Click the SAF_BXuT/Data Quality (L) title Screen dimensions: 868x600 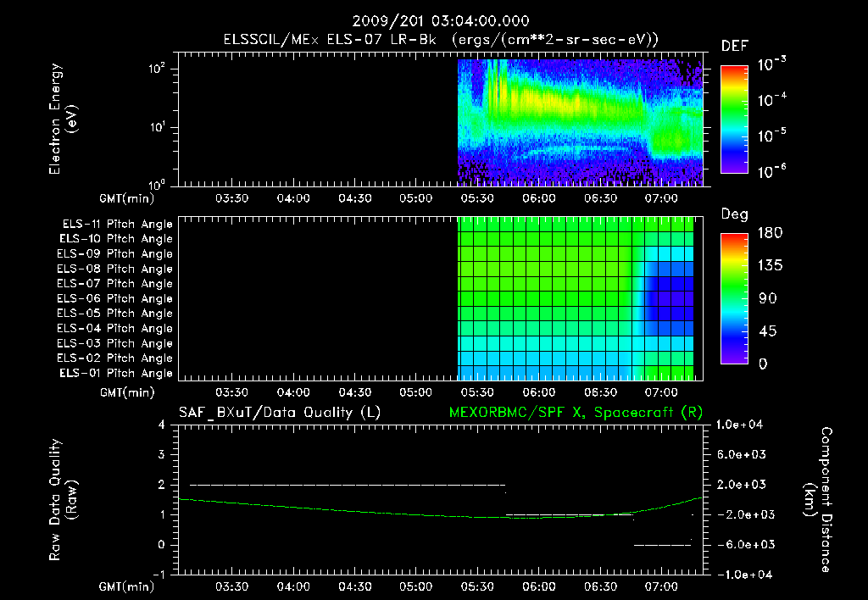tap(280, 413)
